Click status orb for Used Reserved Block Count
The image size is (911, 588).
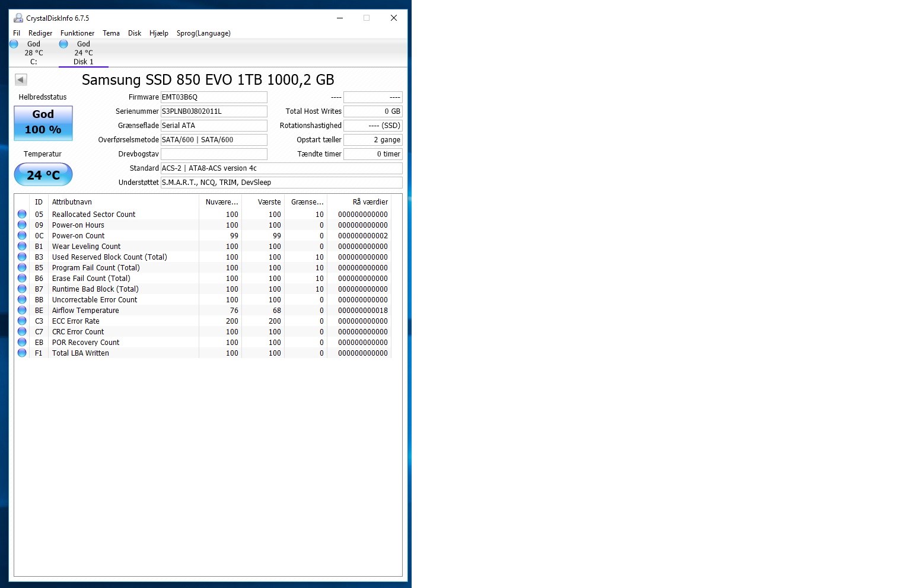click(x=22, y=257)
